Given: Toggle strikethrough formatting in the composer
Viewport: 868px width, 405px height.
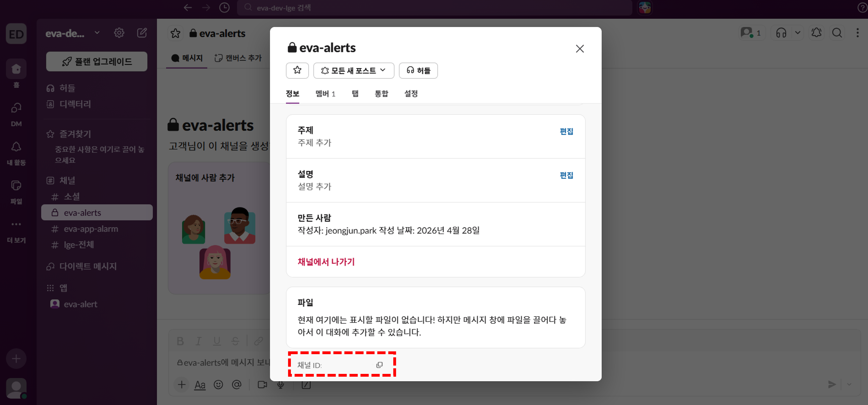Looking at the screenshot, I should 235,341.
